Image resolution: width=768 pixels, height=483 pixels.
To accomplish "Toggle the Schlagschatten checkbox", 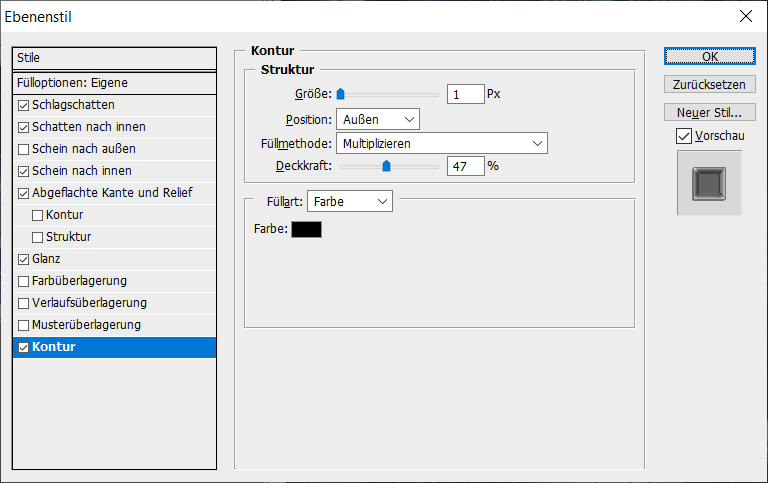I will (24, 105).
